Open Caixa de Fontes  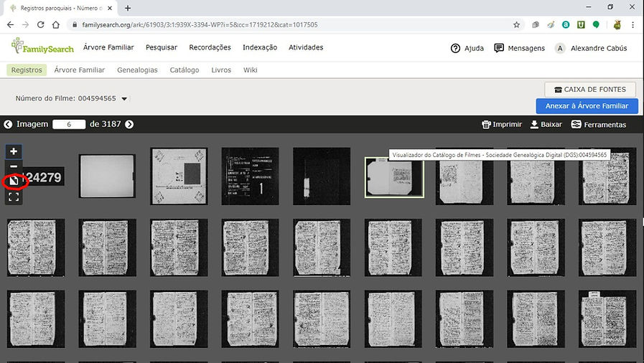[589, 90]
